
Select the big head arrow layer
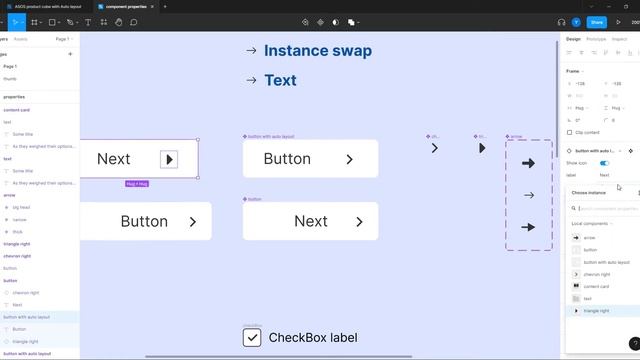click(21, 207)
